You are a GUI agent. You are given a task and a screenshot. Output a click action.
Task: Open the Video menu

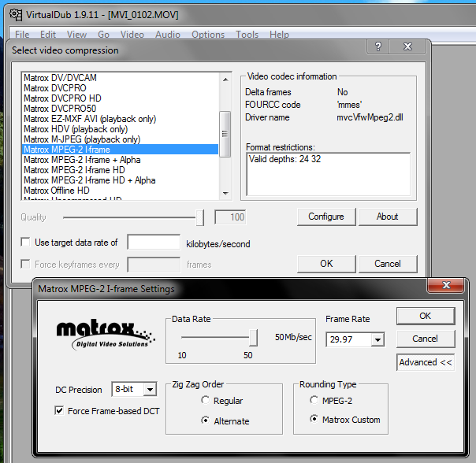point(132,35)
